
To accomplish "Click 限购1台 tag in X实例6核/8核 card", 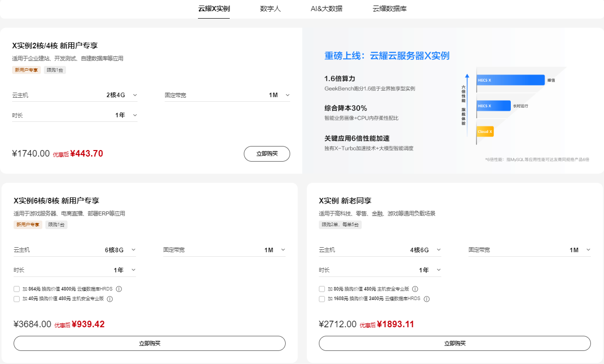I will coord(56,225).
